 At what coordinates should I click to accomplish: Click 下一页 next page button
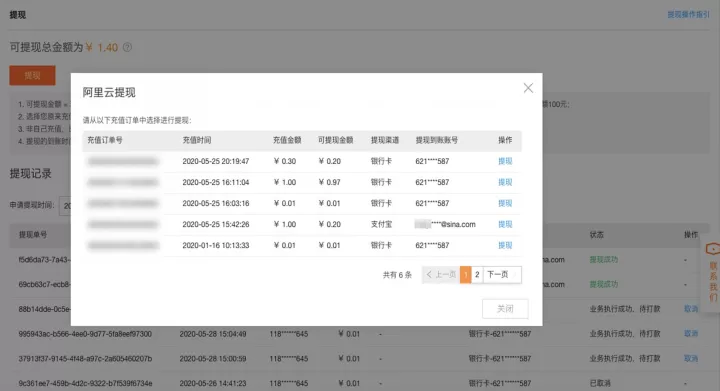pyautogui.click(x=502, y=274)
